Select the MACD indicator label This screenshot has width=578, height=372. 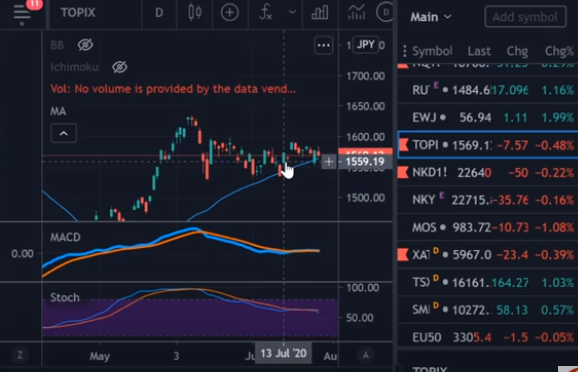[65, 237]
